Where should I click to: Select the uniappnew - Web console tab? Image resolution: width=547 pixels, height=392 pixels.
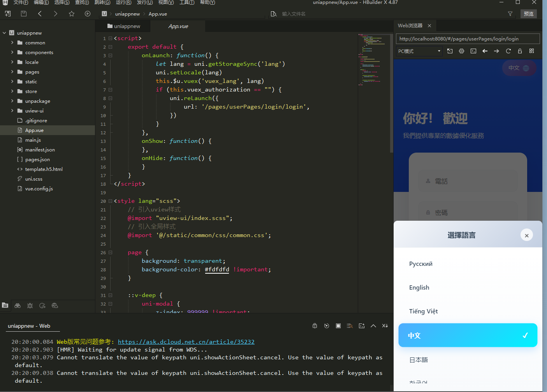[x=29, y=326]
